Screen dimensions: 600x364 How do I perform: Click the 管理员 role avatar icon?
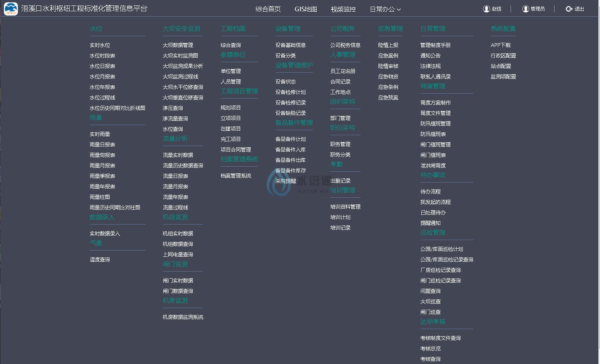pyautogui.click(x=525, y=9)
